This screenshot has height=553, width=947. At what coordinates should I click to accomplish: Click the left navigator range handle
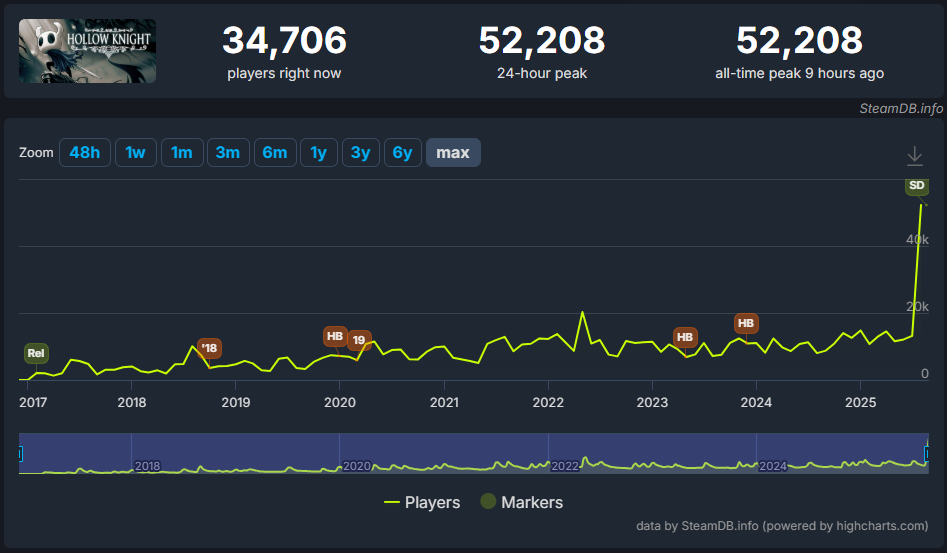(x=20, y=453)
